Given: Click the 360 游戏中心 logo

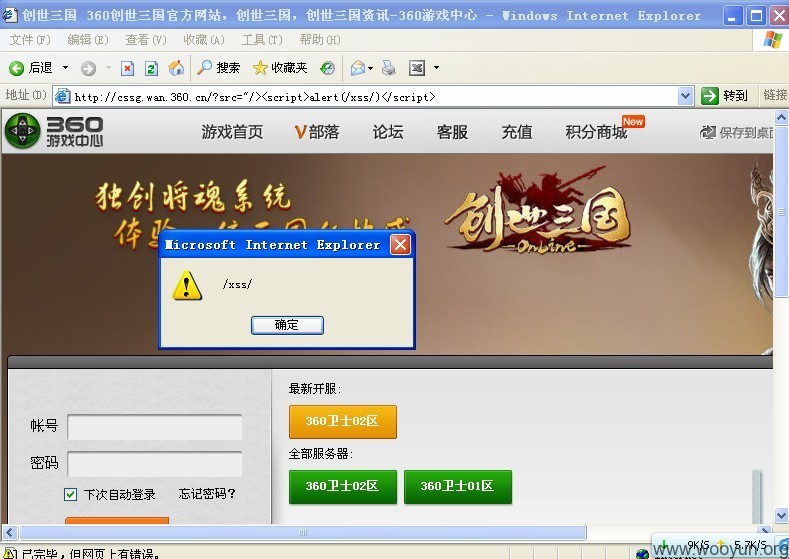Looking at the screenshot, I should [54, 131].
